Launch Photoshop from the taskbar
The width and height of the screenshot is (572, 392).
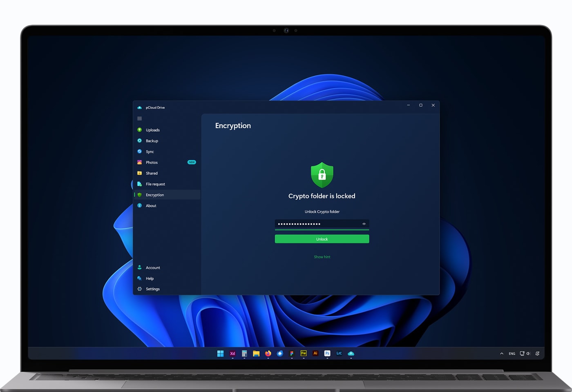point(327,354)
